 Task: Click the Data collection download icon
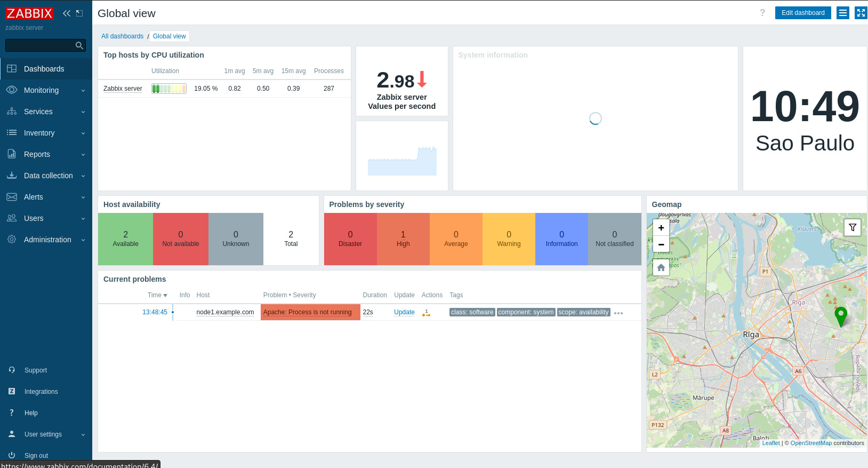[12, 176]
